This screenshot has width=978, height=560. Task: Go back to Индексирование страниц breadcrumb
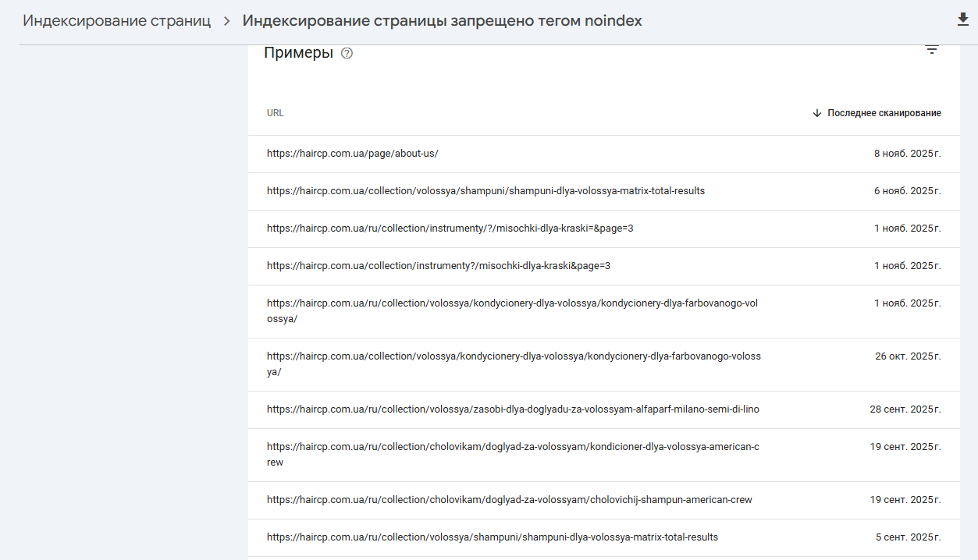pos(116,21)
